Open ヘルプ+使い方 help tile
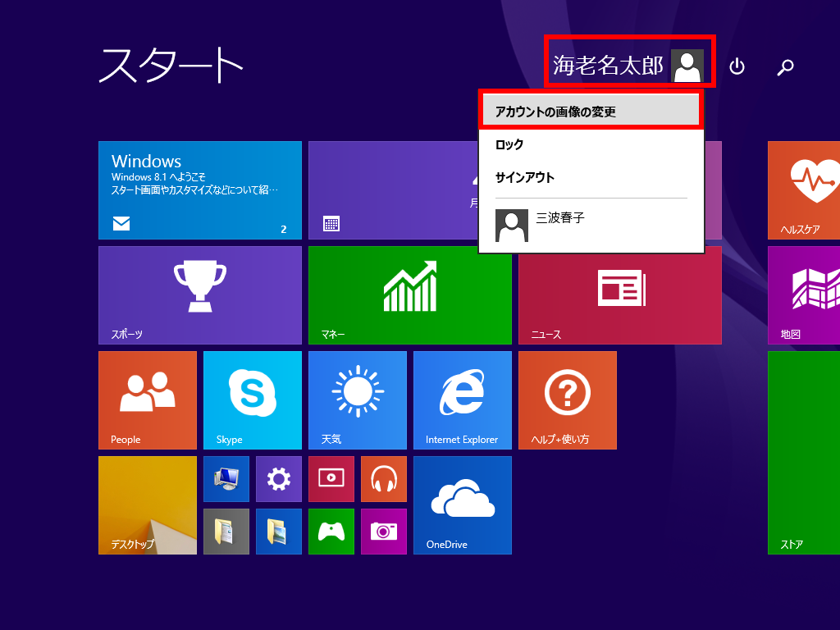Viewport: 840px width, 630px height. pos(568,400)
